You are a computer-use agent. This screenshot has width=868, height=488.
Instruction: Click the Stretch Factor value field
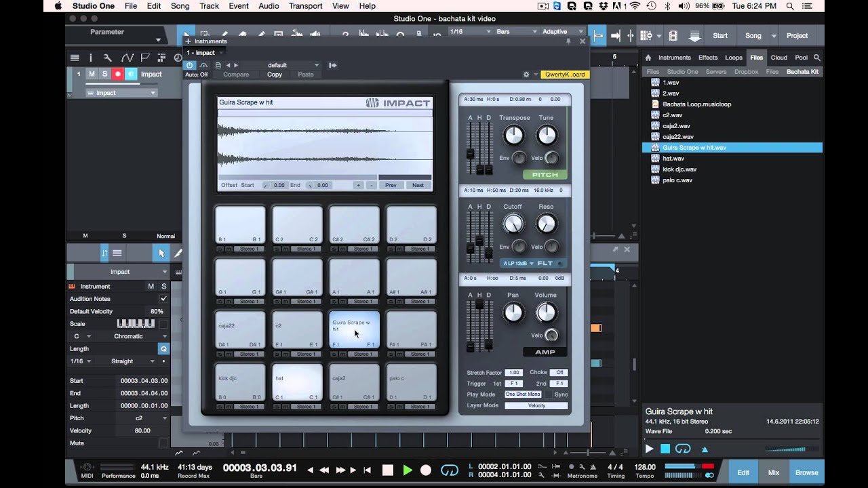point(514,372)
